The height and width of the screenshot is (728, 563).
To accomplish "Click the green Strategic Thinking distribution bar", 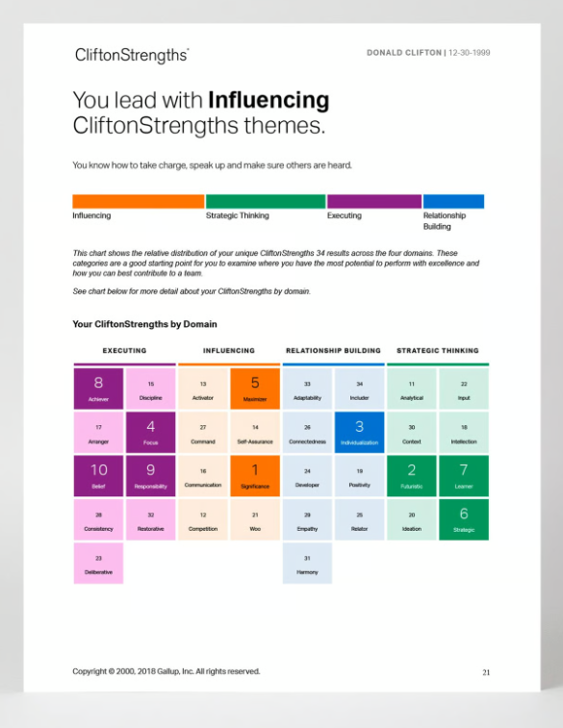I will point(266,202).
